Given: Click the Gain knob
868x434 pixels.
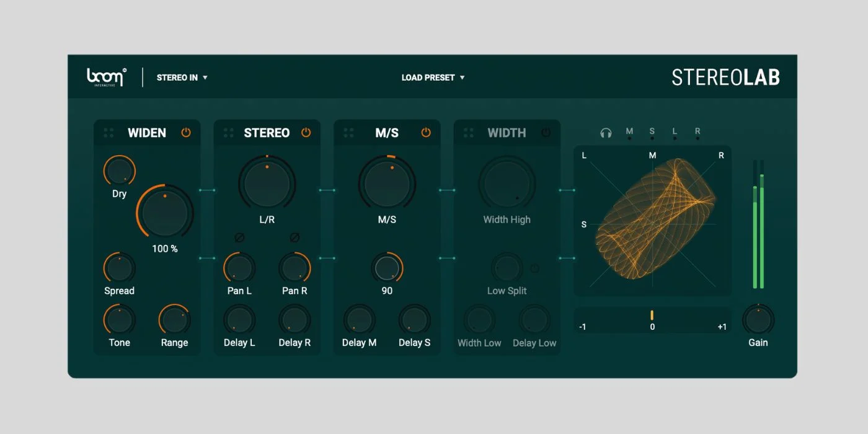Looking at the screenshot, I should point(758,320).
